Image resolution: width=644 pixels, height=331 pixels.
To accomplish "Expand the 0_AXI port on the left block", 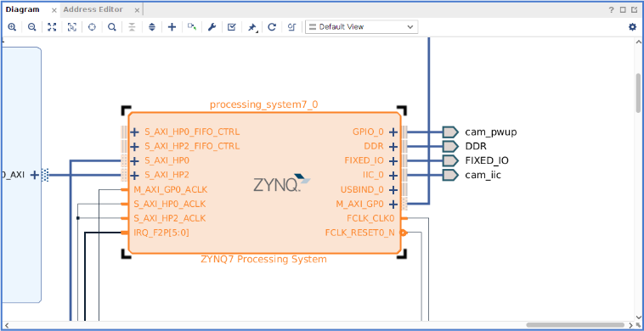I will pos(35,175).
